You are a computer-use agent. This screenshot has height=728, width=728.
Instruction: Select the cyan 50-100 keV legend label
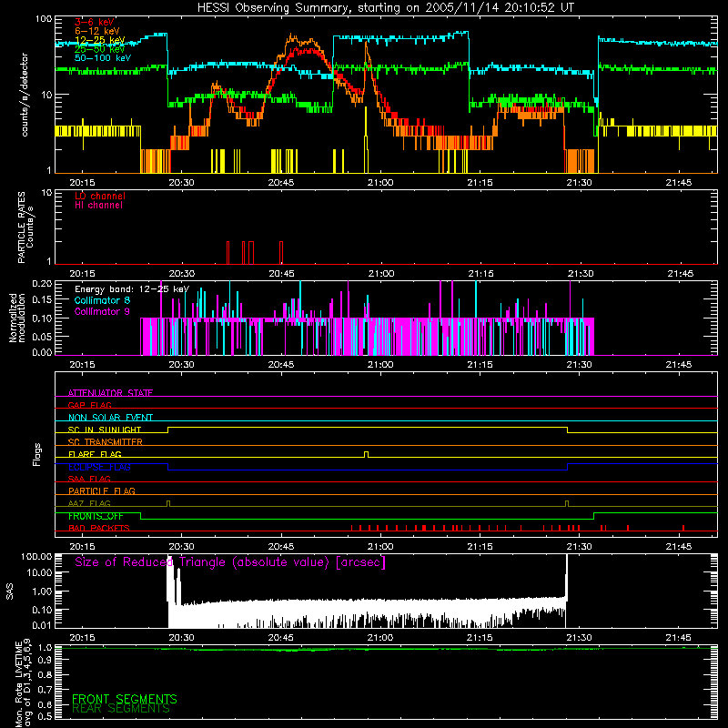point(103,58)
